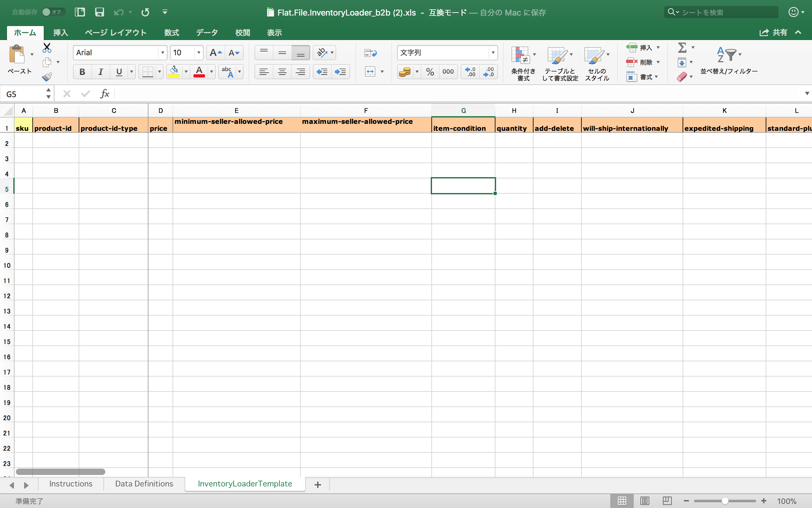This screenshot has width=812, height=508.
Task: Toggle Underline formatting
Action: (119, 71)
